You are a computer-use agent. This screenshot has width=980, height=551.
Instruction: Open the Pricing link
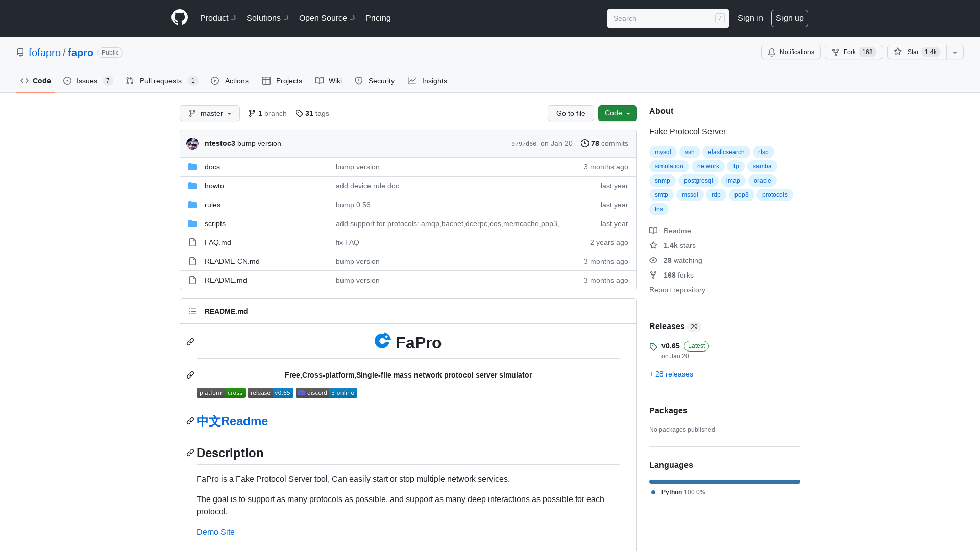pos(378,18)
